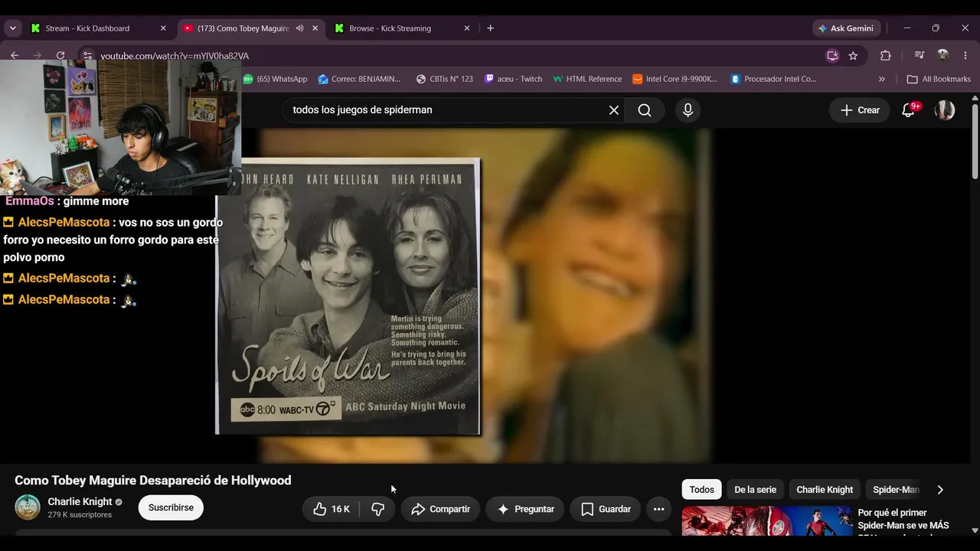This screenshot has width=980, height=551.
Task: Bookmark this page with the star icon
Action: pyautogui.click(x=853, y=56)
